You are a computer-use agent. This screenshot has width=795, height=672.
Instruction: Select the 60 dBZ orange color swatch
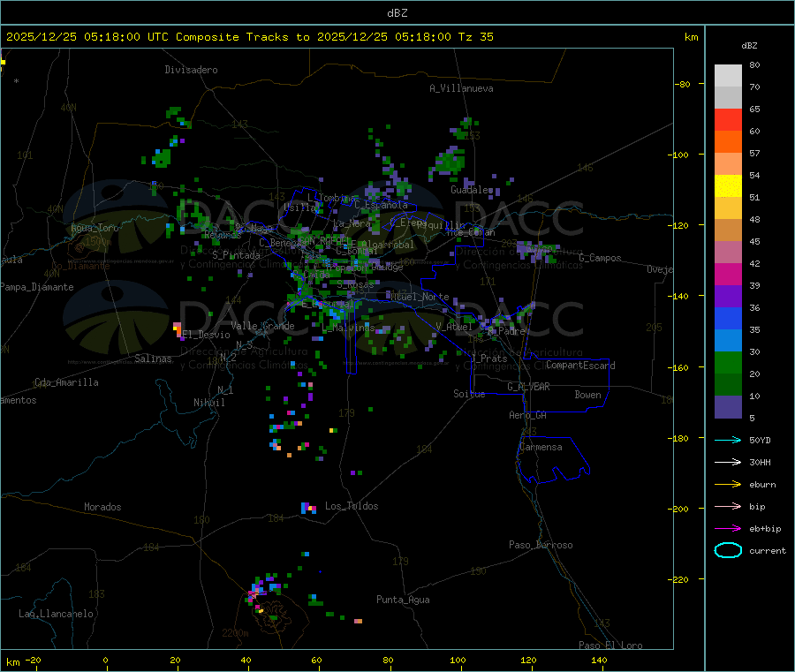pos(728,142)
